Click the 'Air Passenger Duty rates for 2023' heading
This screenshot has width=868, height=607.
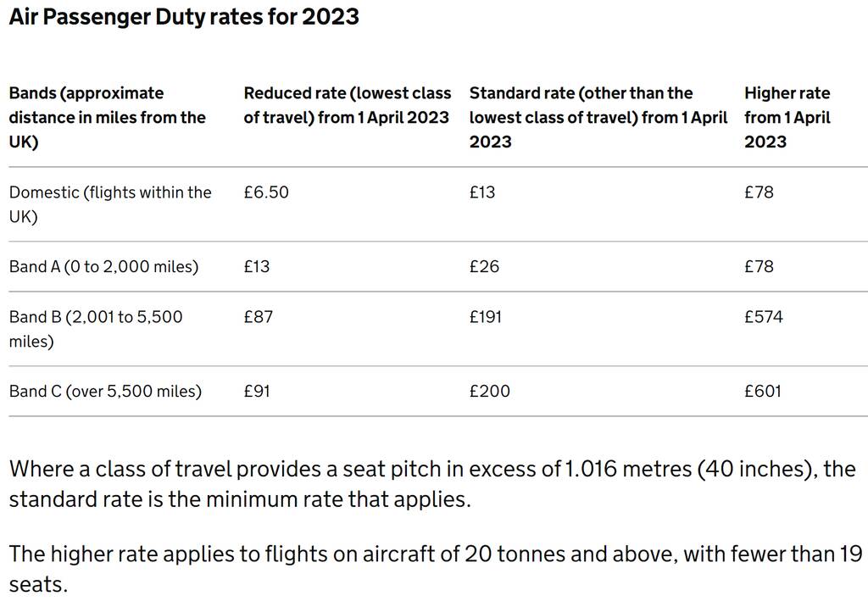[184, 17]
